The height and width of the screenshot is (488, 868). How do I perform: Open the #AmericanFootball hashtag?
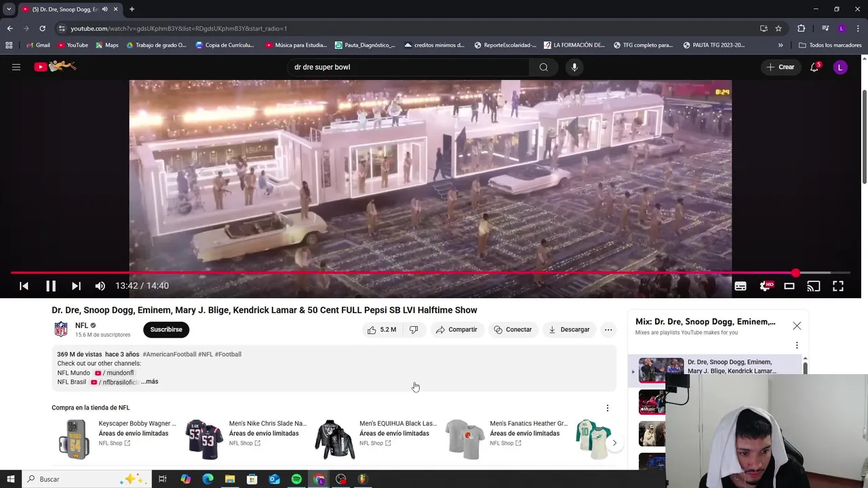(x=170, y=354)
